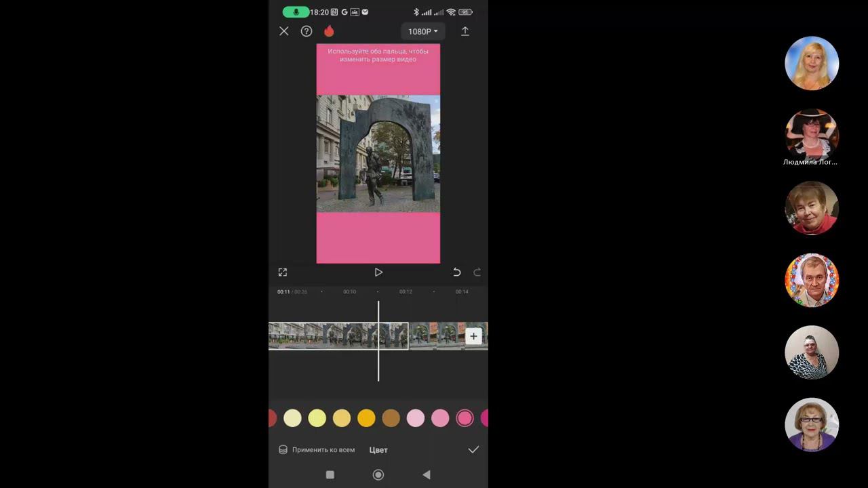Tap Android home circle button
868x488 pixels.
pos(378,475)
